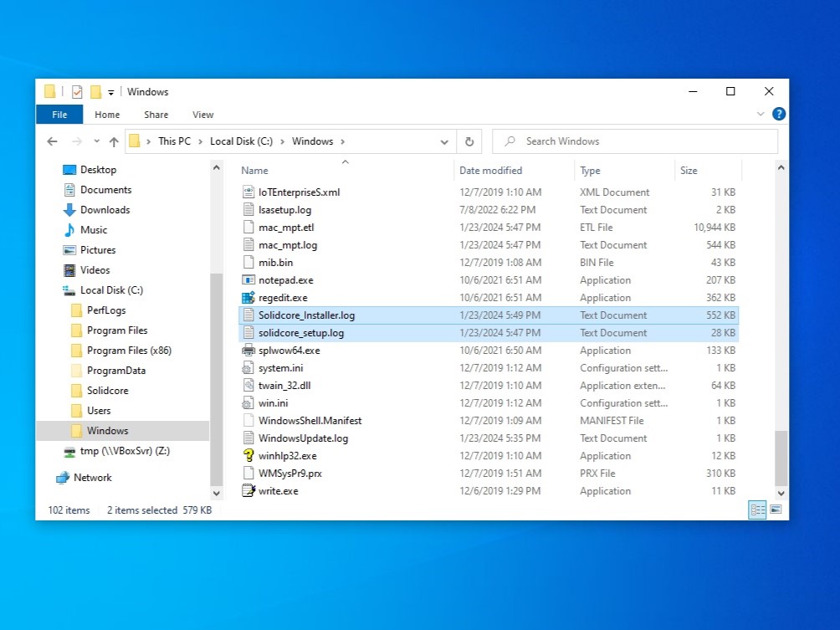Click the regedit.exe file icon
Viewport: 840px width, 630px height.
click(248, 298)
